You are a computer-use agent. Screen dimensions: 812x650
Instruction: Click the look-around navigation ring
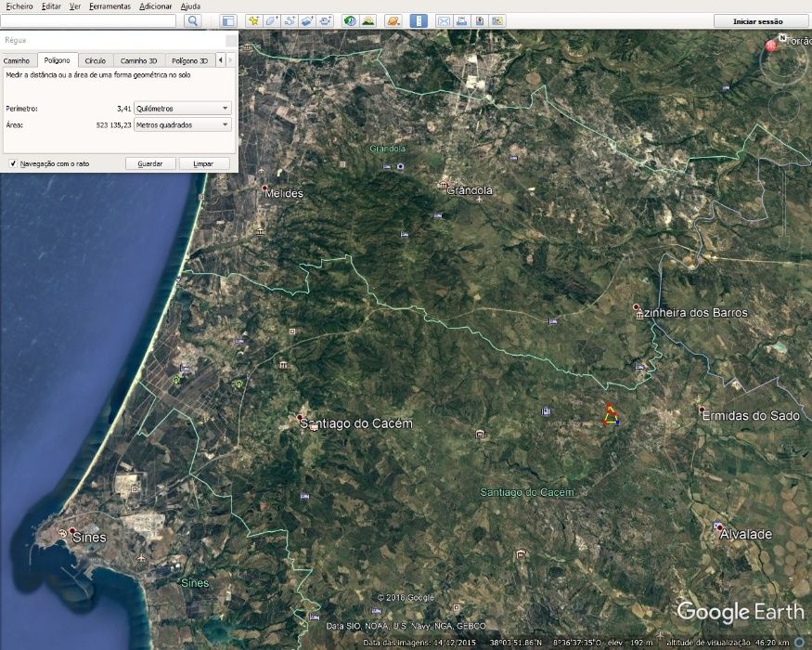pos(784,60)
